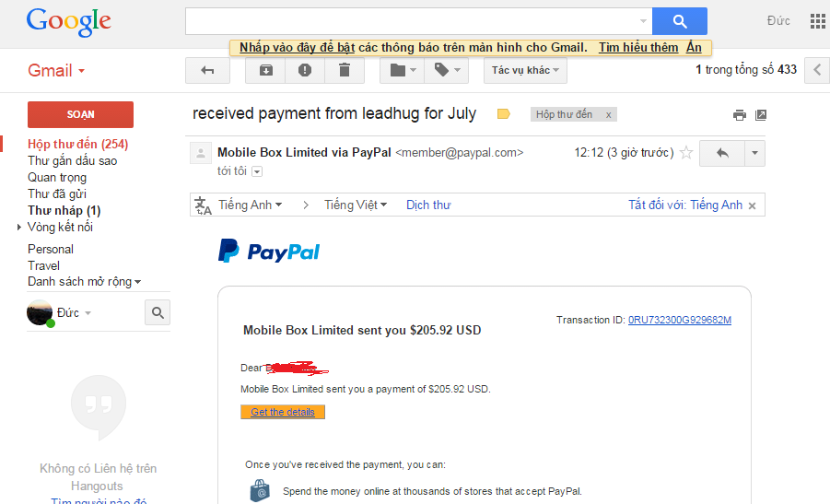830x504 pixels.
Task: Toggle the yellow importance marker
Action: pyautogui.click(x=503, y=114)
